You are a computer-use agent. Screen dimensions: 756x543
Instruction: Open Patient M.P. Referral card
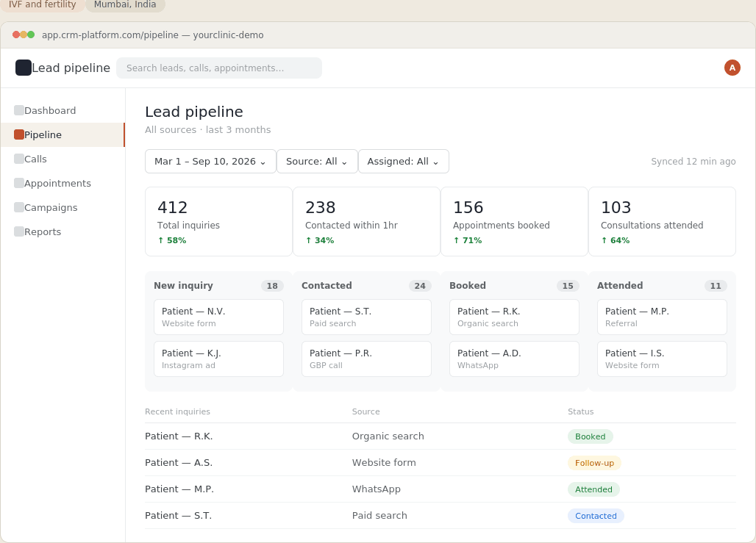pyautogui.click(x=662, y=317)
